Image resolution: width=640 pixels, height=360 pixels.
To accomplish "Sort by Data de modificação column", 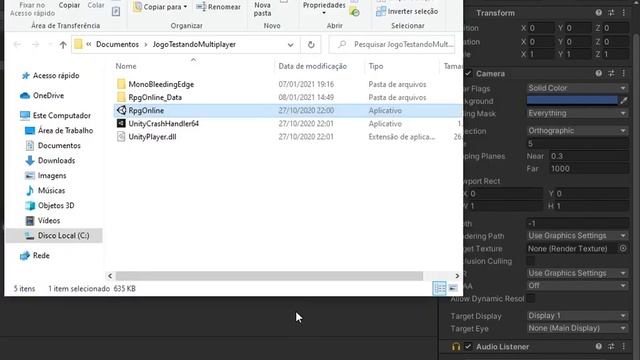I will tap(313, 66).
